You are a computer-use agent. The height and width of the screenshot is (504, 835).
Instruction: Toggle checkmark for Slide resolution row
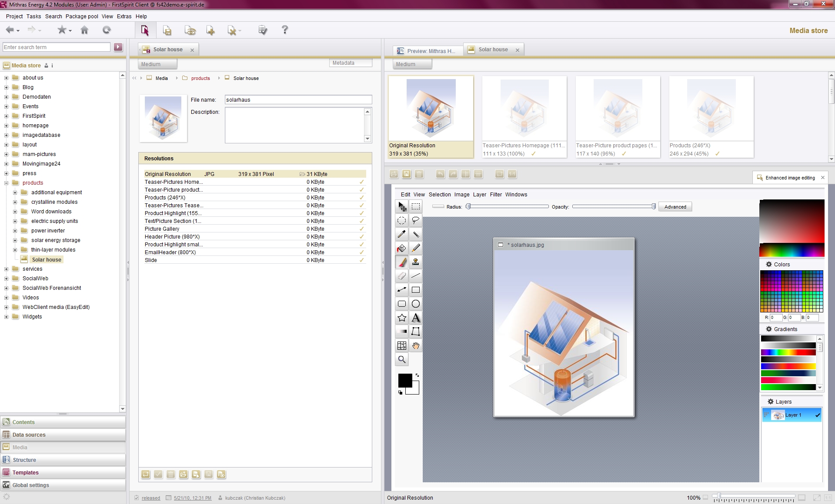[361, 260]
